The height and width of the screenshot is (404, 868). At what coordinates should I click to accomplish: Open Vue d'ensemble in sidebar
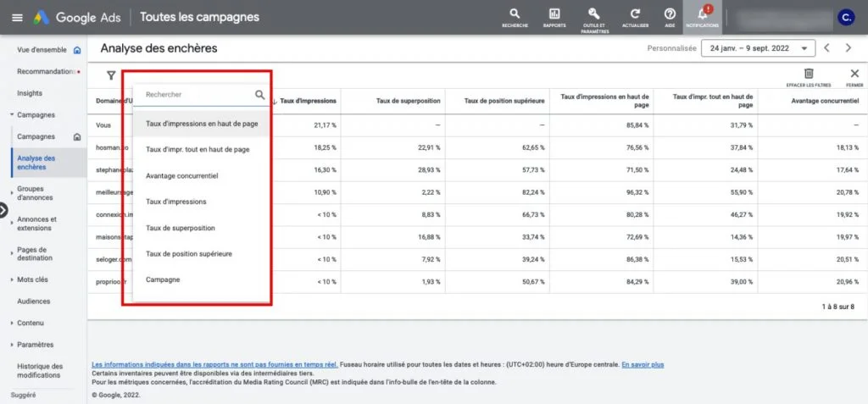point(42,50)
